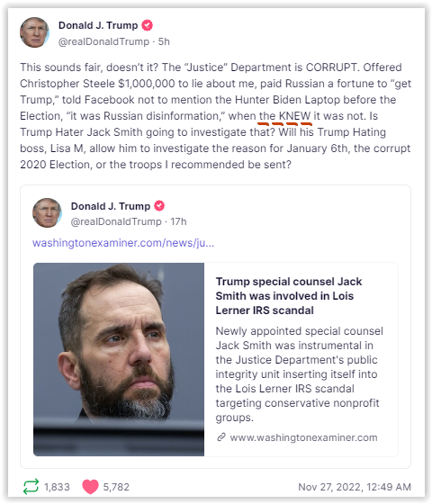This screenshot has width=432, height=504.
Task: Click the @realDonaldTrump handle in quoted post
Action: [116, 221]
